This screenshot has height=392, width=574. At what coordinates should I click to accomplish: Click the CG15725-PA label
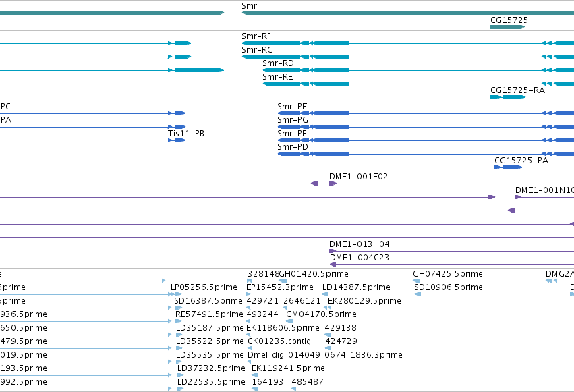pos(521,161)
